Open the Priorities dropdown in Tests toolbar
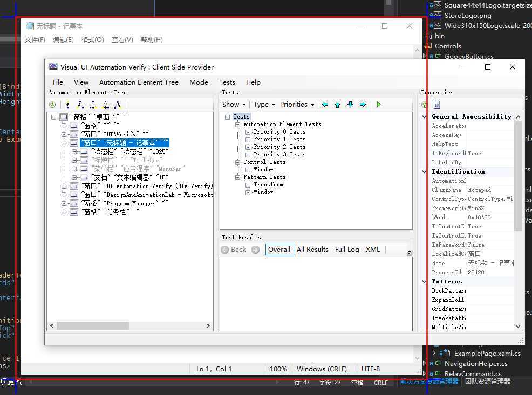532x395 pixels. pyautogui.click(x=297, y=105)
